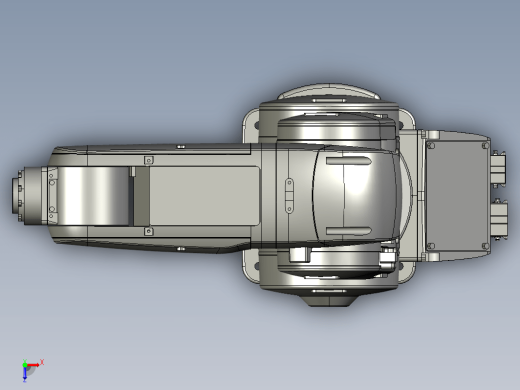The image size is (520, 390).
Task: Select the flat rectangular junction box cover
Action: [458, 196]
